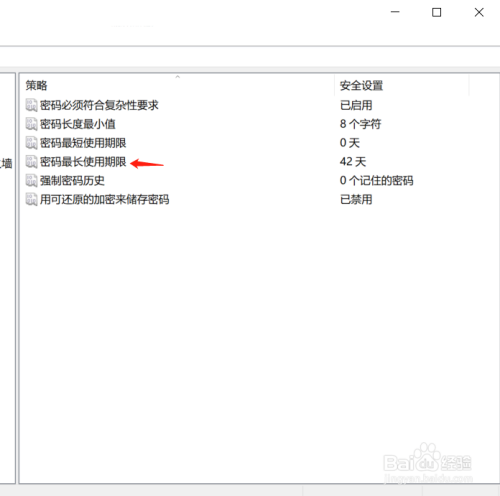Click the icon beside 强制密码历史
This screenshot has width=500, height=496.
(31, 181)
